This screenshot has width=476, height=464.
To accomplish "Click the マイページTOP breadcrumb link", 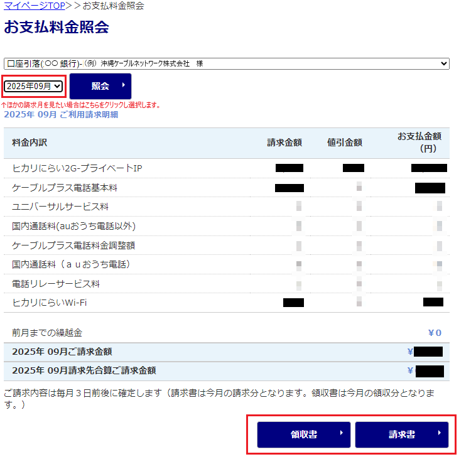I will tap(34, 6).
